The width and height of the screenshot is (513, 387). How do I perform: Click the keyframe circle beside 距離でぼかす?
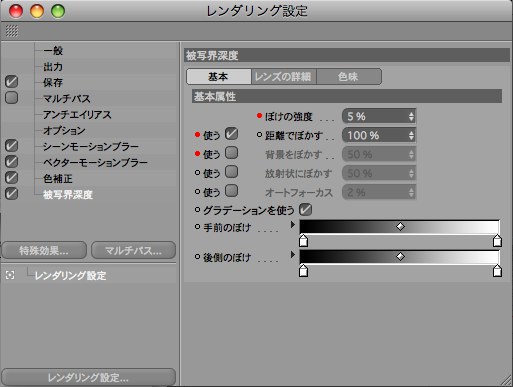coord(259,135)
